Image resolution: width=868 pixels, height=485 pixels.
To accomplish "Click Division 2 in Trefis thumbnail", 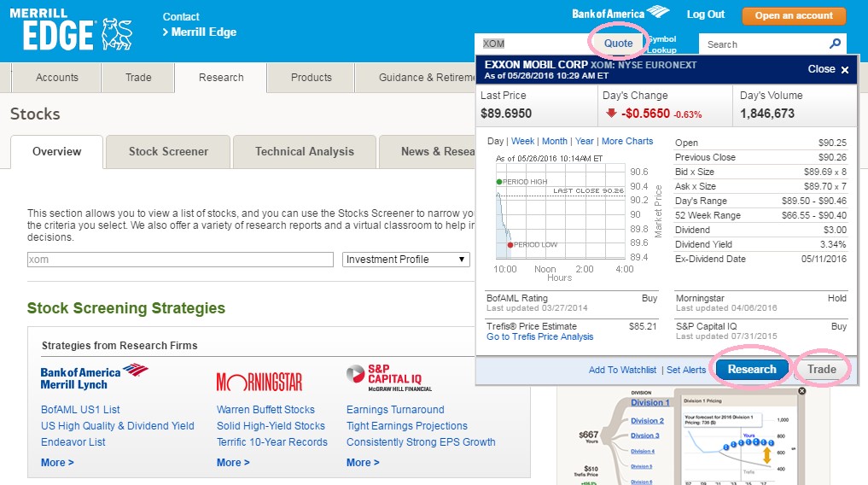I will [647, 421].
